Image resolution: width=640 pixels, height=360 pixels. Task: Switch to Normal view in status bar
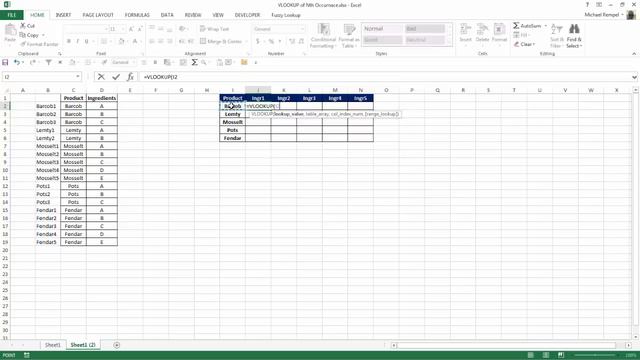pos(531,355)
